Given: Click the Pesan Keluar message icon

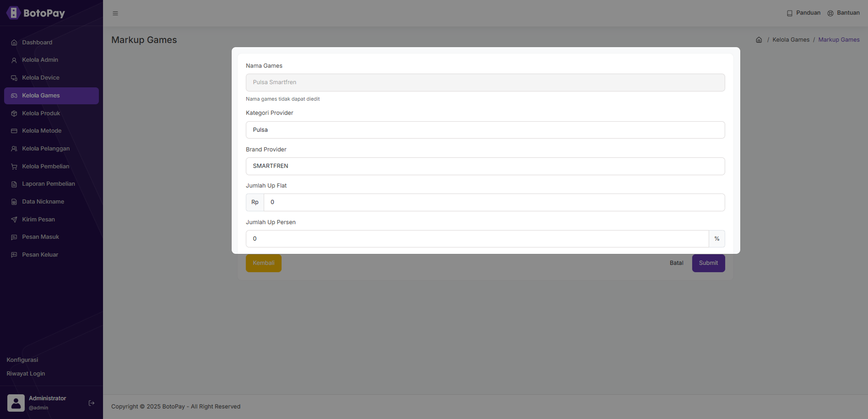Looking at the screenshot, I should point(14,255).
